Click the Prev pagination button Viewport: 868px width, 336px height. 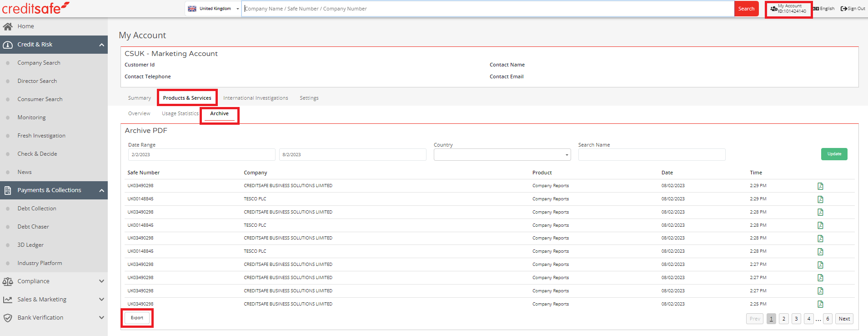pos(755,319)
